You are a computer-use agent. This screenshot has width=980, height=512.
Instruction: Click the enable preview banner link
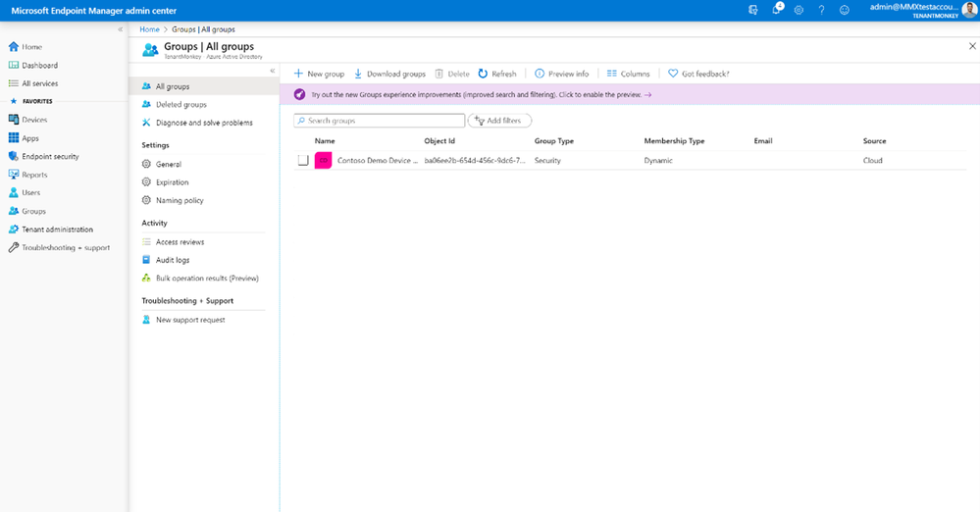[482, 95]
